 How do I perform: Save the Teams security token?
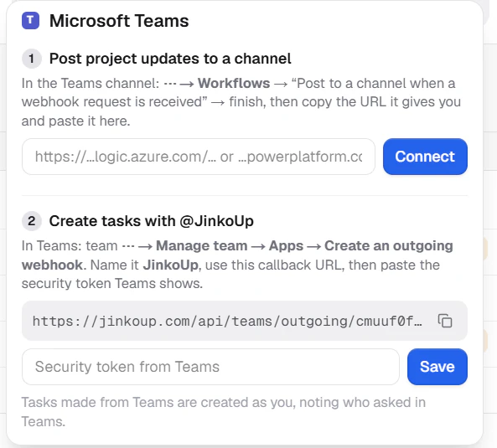437,367
